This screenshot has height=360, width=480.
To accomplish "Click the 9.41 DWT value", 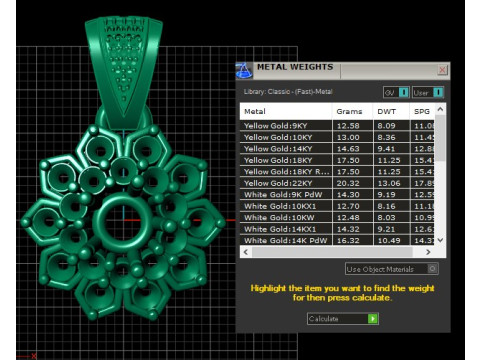I will 386,149.
